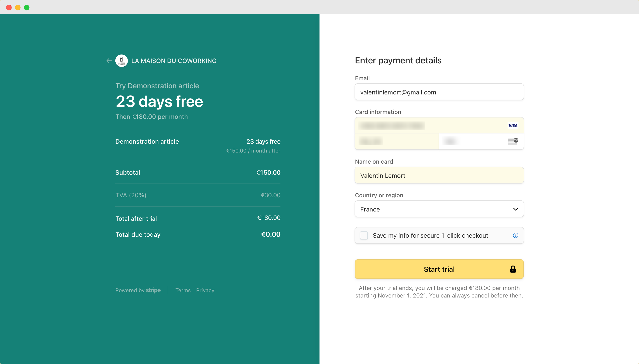Image resolution: width=639 pixels, height=364 pixels.
Task: Select the Name on card field
Action: (x=439, y=175)
